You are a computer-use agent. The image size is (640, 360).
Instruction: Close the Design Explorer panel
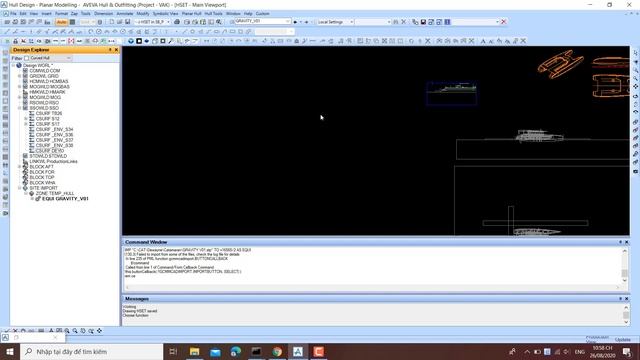pos(116,50)
